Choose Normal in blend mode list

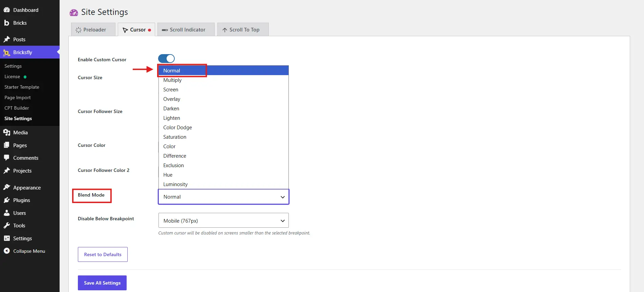tap(223, 70)
